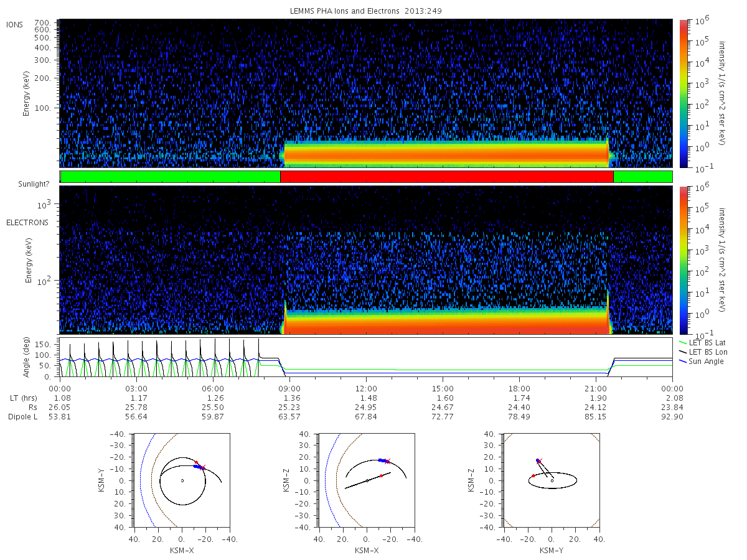747x560 pixels.
Task: Click the red dot on ring plane line
Action: click(381, 476)
